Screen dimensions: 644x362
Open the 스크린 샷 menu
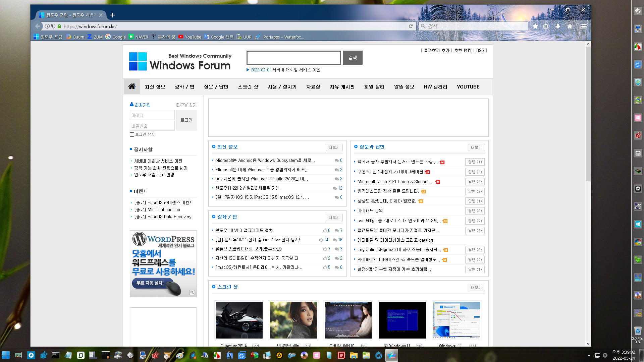point(248,87)
